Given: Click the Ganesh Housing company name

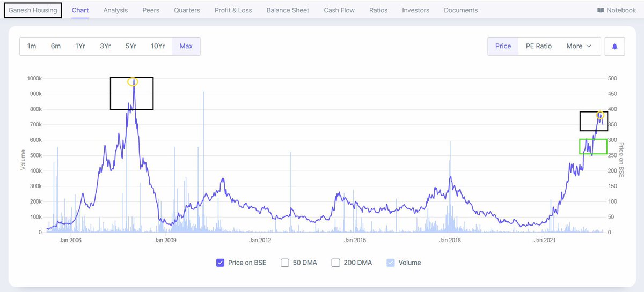Looking at the screenshot, I should [33, 10].
